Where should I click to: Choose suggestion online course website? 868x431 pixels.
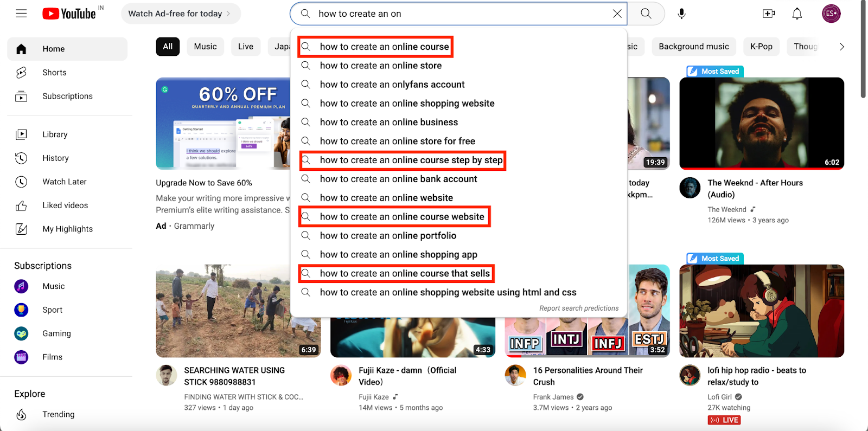458,217
